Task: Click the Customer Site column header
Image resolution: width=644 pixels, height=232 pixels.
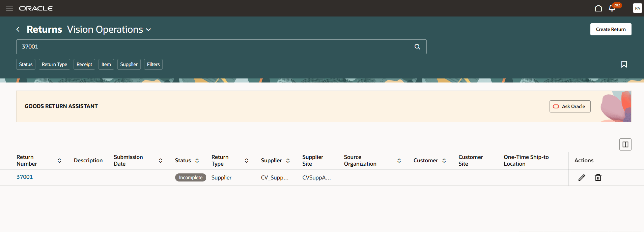Action: [471, 161]
